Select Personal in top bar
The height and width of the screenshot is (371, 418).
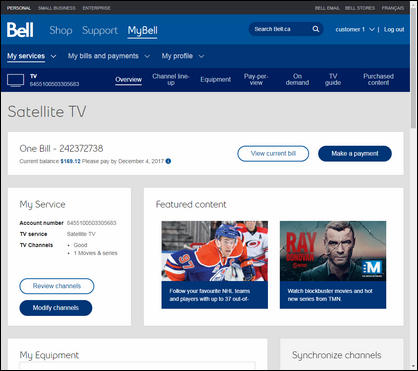coord(19,8)
